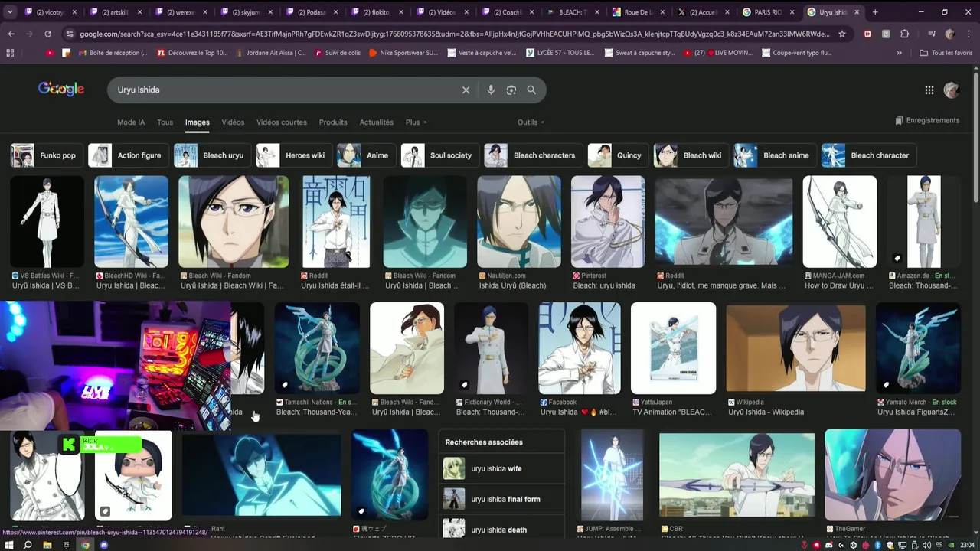Open the Chrome extensions puzzle icon
This screenshot has height=551, width=980.
[904, 34]
